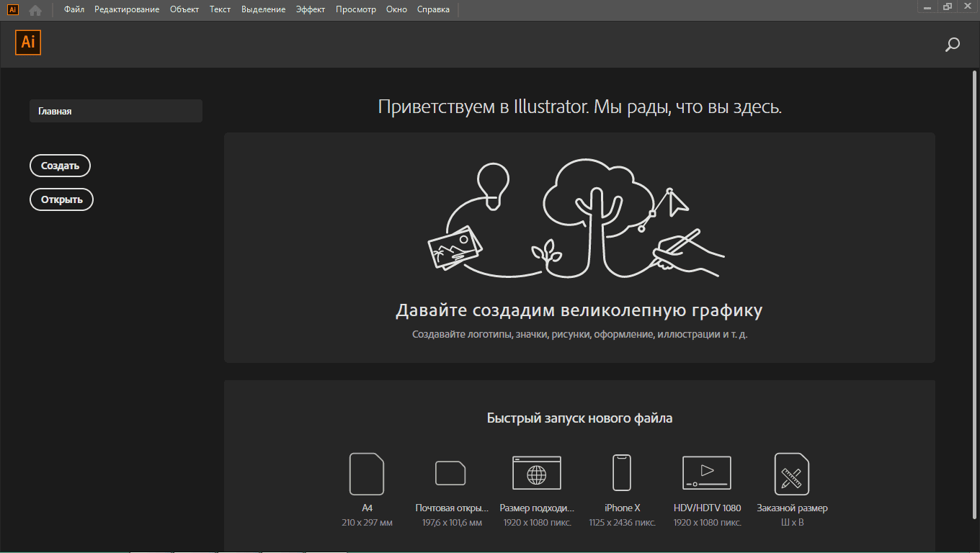The height and width of the screenshot is (553, 980).
Task: Click the 'Давайте создадим великолепную графику' heading
Action: point(579,310)
